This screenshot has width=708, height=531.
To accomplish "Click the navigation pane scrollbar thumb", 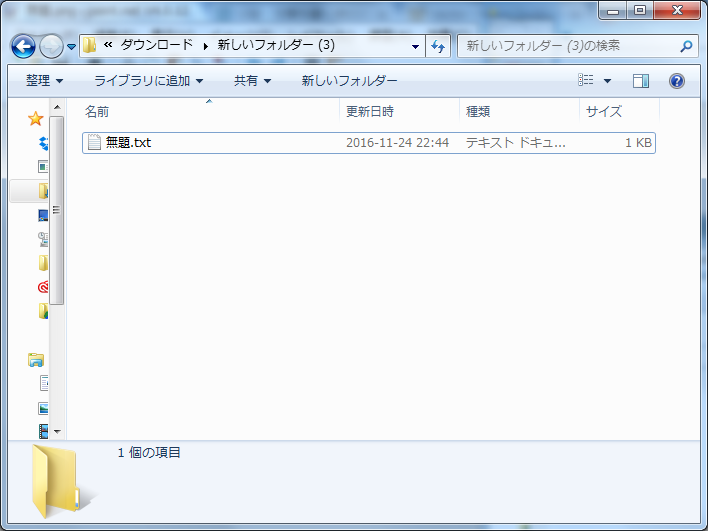I will (x=56, y=210).
